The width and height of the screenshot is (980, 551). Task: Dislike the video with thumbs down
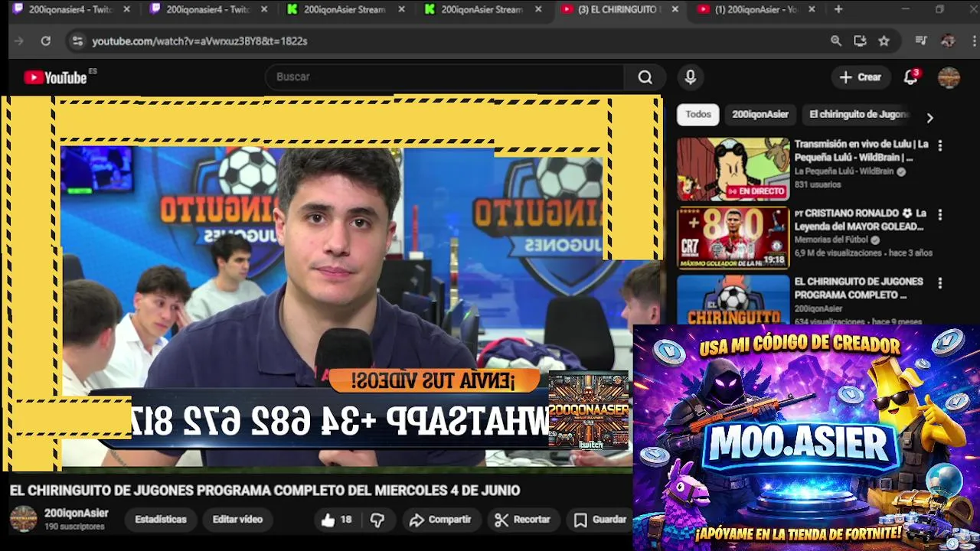point(377,520)
